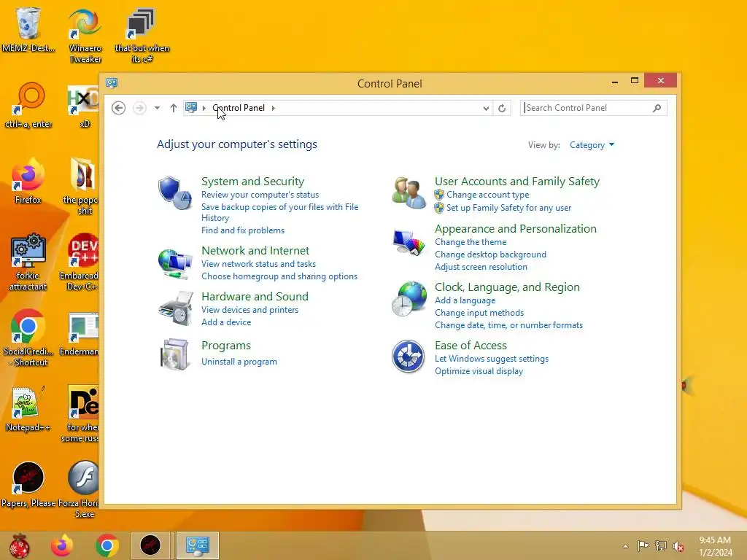This screenshot has width=747, height=560.
Task: Click the Back arrow in Control Panel
Action: [119, 108]
